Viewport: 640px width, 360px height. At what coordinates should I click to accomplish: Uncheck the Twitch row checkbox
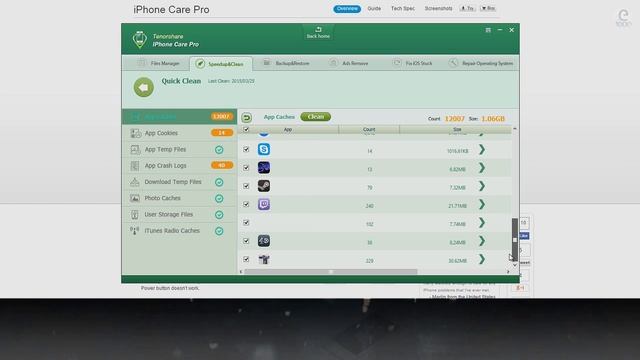pyautogui.click(x=246, y=204)
